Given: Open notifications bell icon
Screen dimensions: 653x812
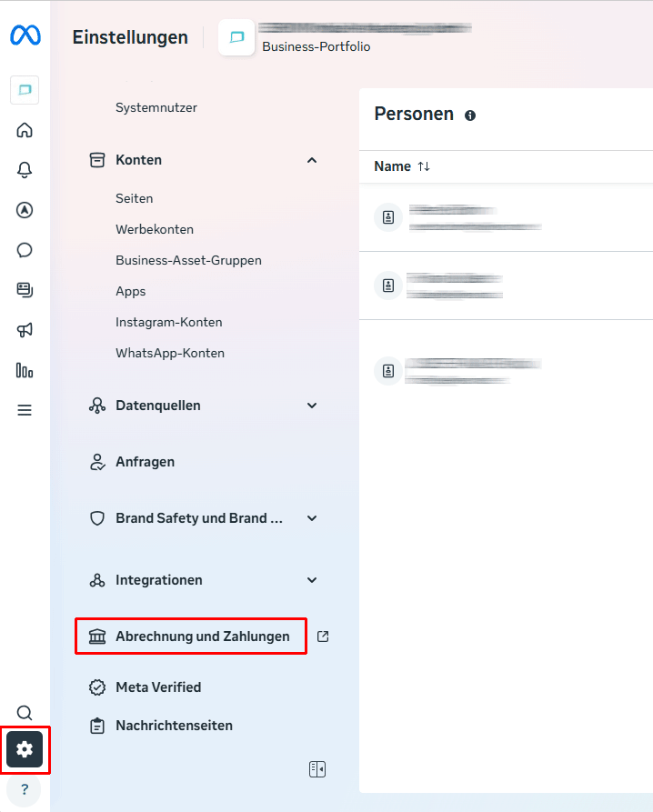Looking at the screenshot, I should point(25,170).
